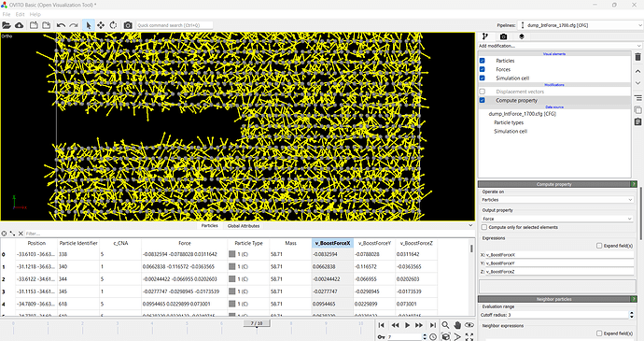This screenshot has height=341, width=644.
Task: Select dump_IntForce_1700.cfg data source entry
Action: click(x=522, y=114)
